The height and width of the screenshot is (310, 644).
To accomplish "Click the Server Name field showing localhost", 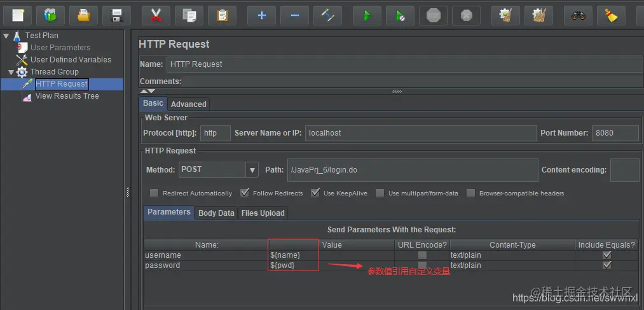I will (421, 133).
